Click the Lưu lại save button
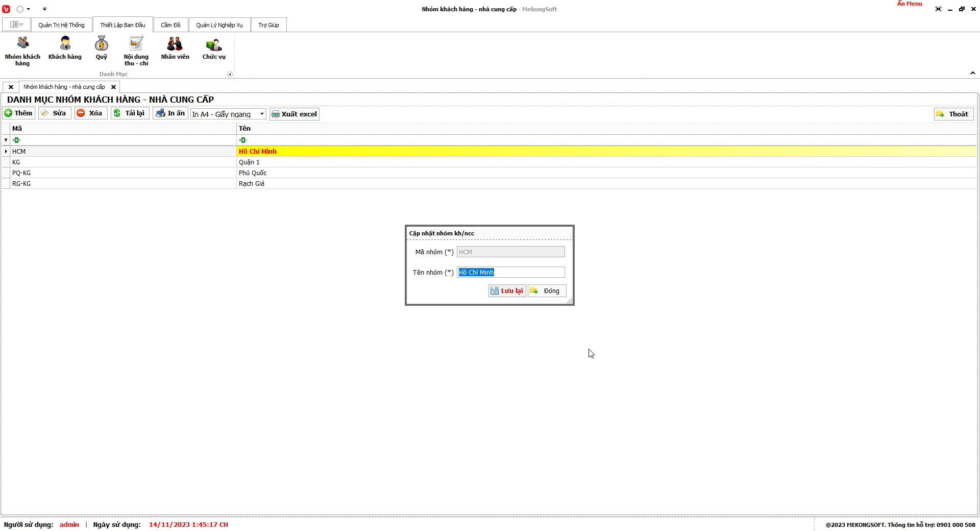 click(507, 291)
